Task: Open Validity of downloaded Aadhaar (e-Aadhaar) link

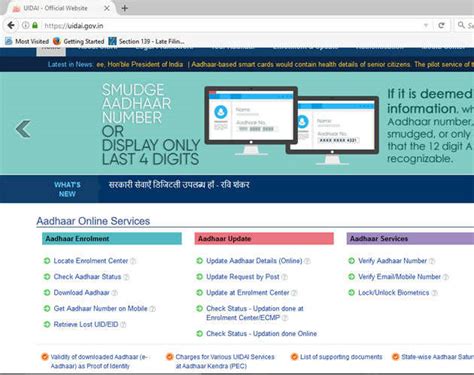Action: point(99,361)
